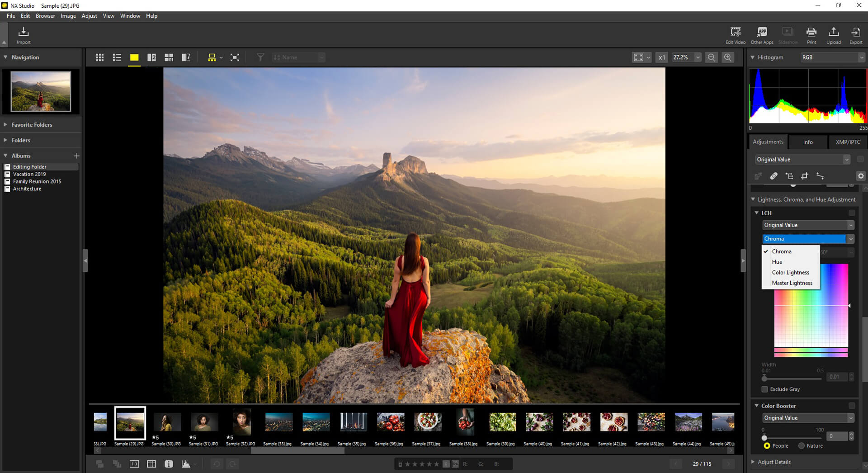Click the Export icon in top toolbar

tap(856, 34)
